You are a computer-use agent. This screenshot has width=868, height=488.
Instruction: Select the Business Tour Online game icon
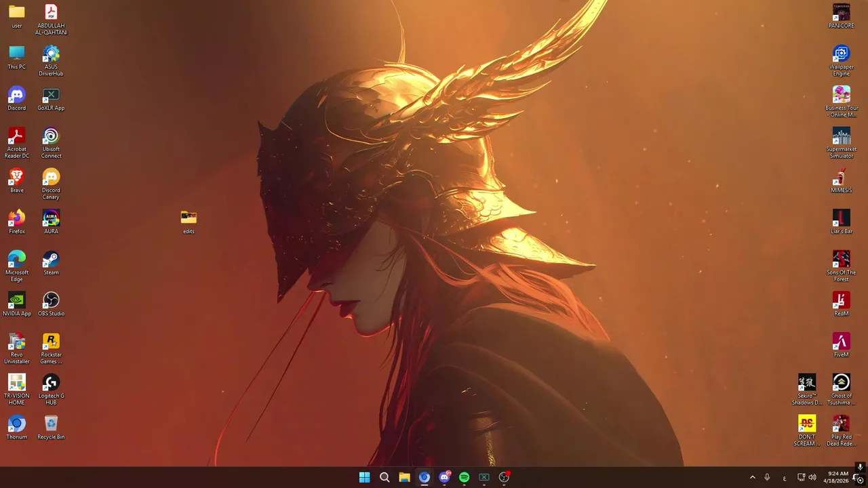(x=841, y=102)
